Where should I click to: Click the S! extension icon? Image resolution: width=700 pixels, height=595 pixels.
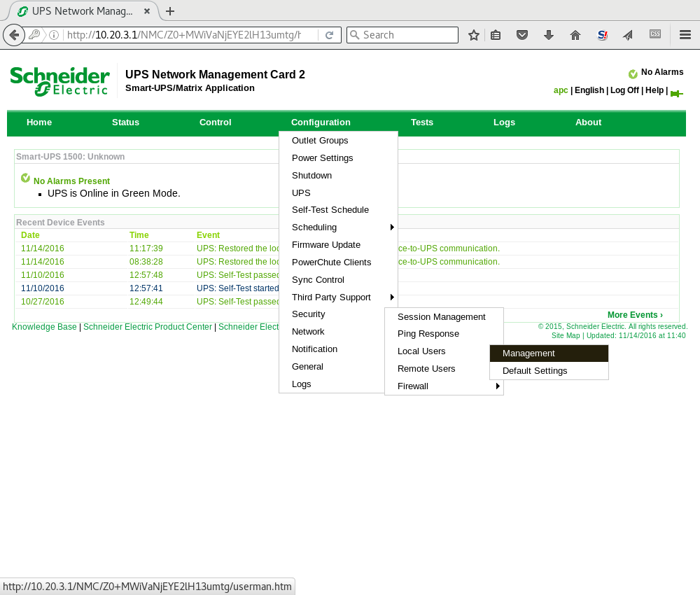click(602, 35)
